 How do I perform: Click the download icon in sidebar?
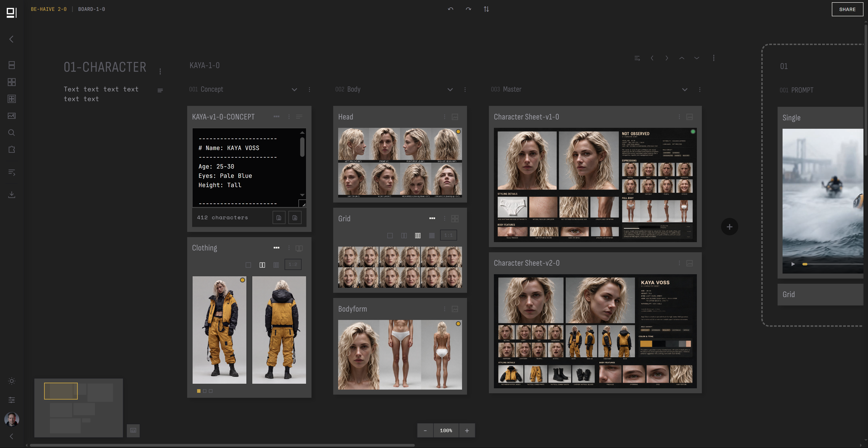click(x=12, y=194)
